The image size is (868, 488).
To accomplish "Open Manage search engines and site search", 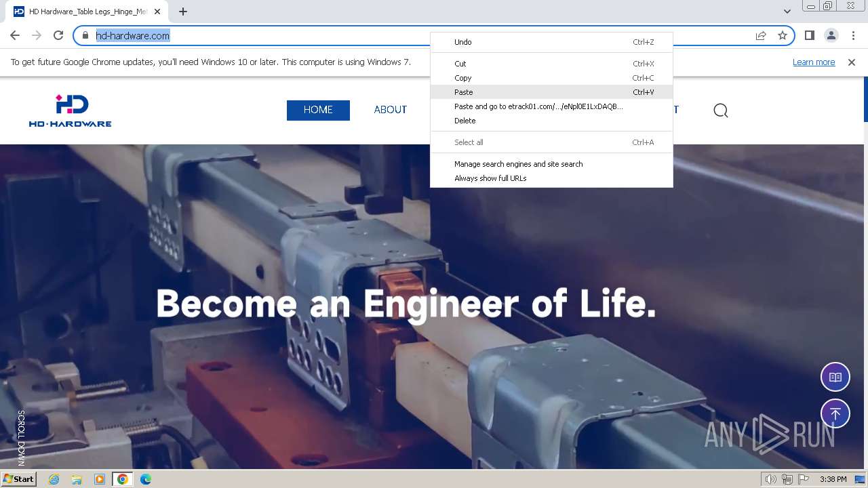I will coord(551,164).
